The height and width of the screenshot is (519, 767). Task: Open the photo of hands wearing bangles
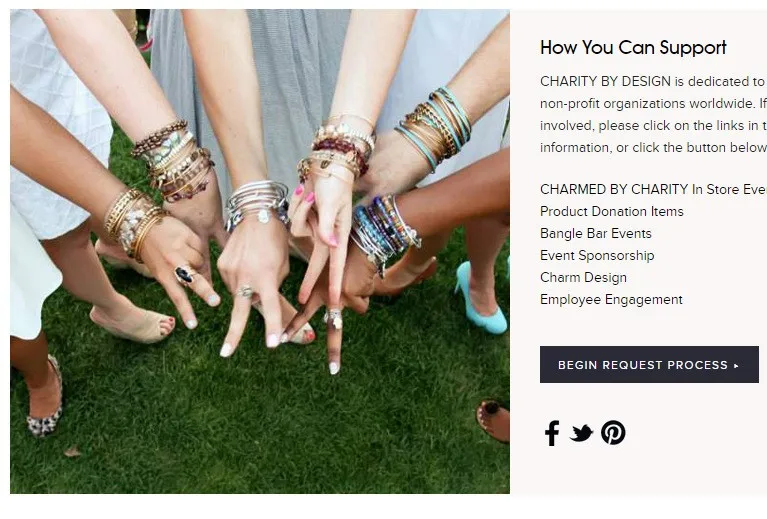click(x=260, y=251)
